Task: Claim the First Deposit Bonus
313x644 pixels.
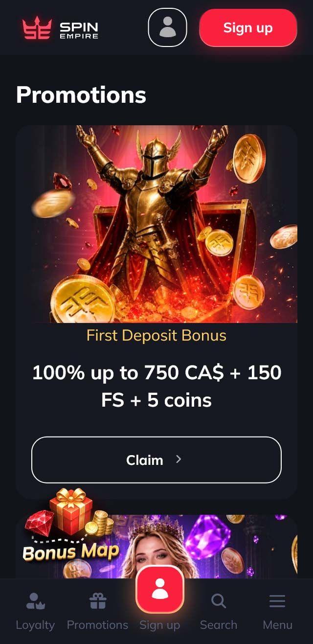Action: click(x=156, y=460)
